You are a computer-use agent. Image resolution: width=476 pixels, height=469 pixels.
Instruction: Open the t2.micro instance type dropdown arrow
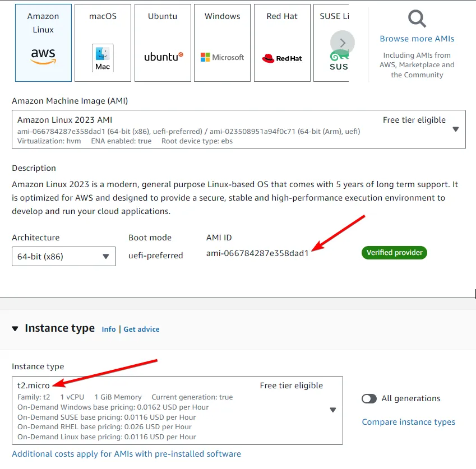[332, 409]
